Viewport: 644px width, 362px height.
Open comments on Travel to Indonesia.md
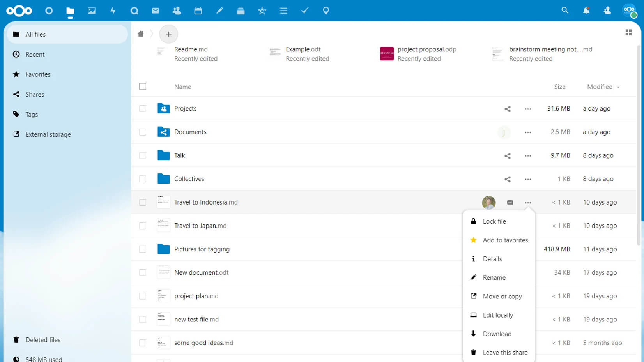point(510,202)
